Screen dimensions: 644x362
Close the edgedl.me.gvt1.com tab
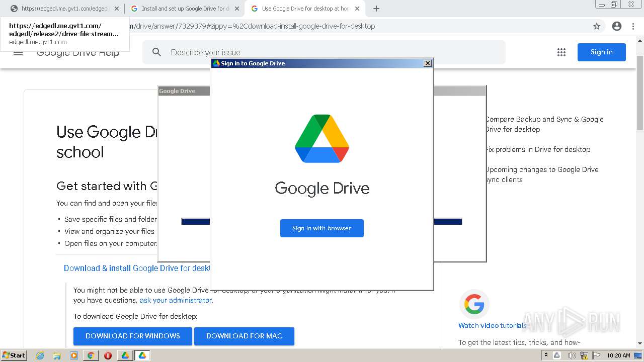point(116,9)
